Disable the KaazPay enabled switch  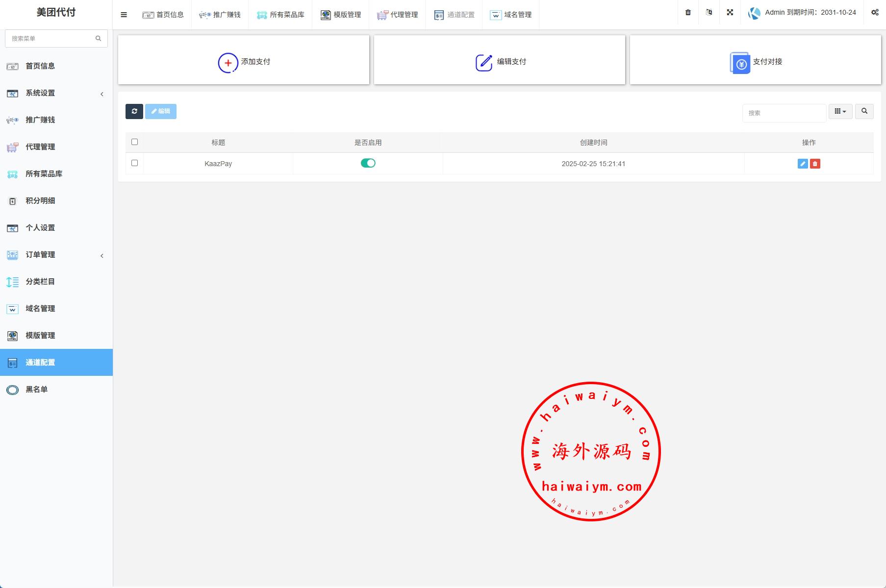pos(368,163)
